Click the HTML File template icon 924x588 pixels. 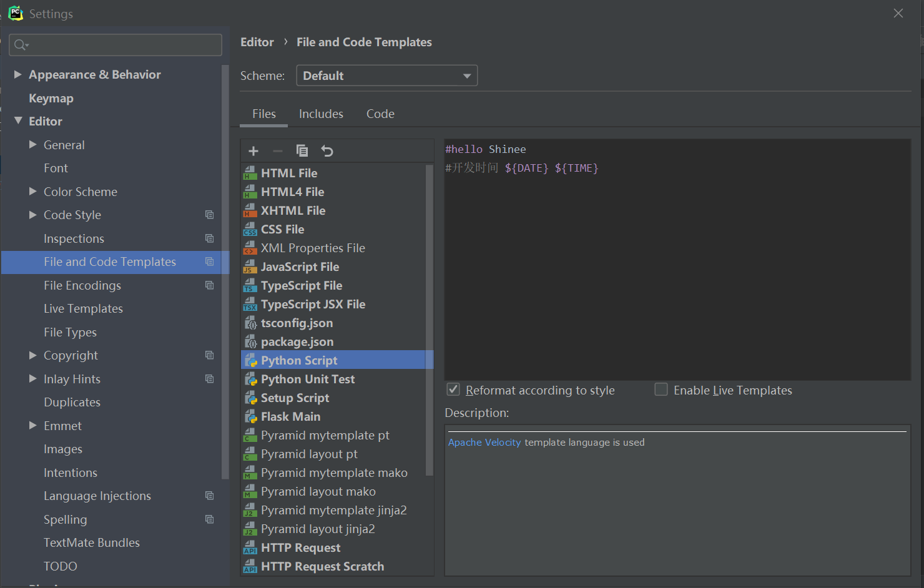point(250,173)
